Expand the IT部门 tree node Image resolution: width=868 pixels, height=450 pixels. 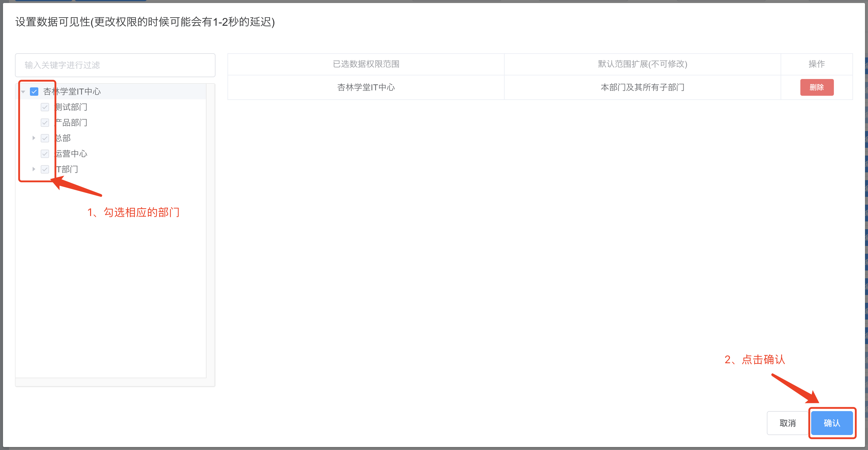tap(34, 169)
